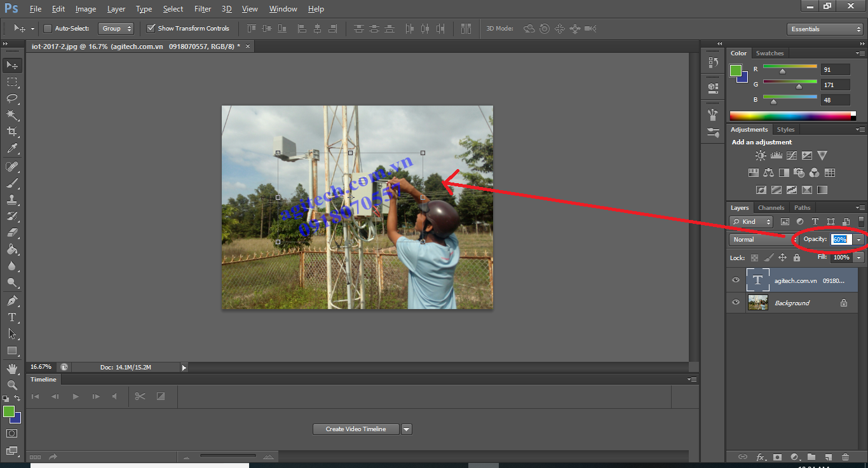Expand the status bar info arrow
Image resolution: width=868 pixels, height=468 pixels.
[184, 367]
